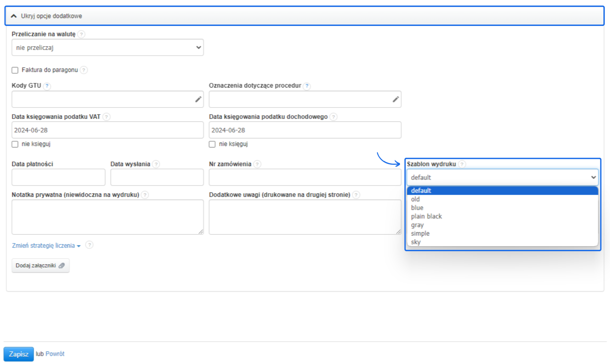Click into the Data płatności input field
The height and width of the screenshot is (364, 610).
tap(58, 178)
